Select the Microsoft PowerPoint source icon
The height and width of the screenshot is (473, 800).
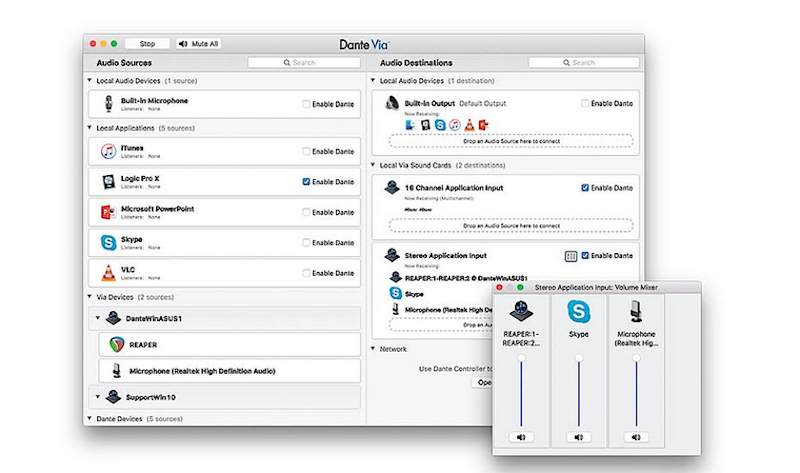point(108,212)
